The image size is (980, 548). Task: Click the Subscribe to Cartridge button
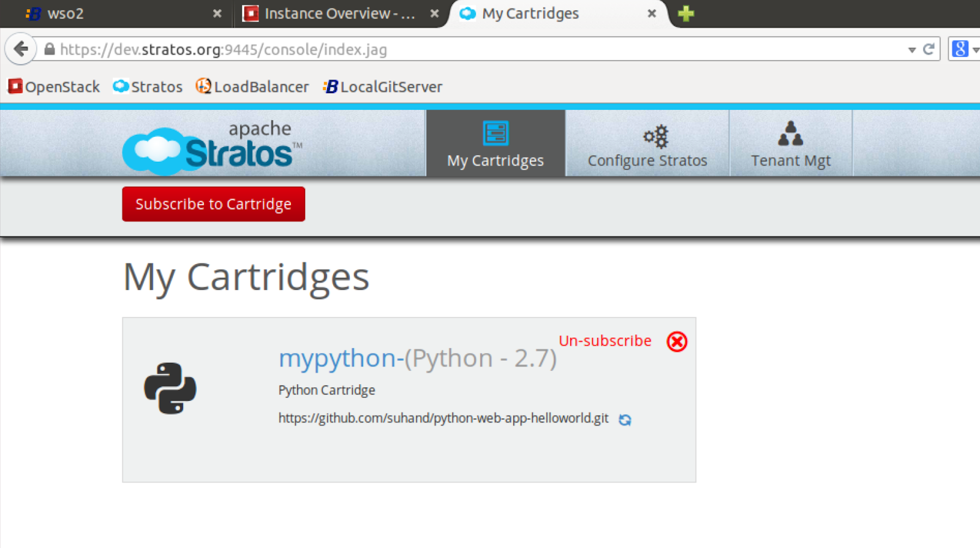pyautogui.click(x=213, y=204)
